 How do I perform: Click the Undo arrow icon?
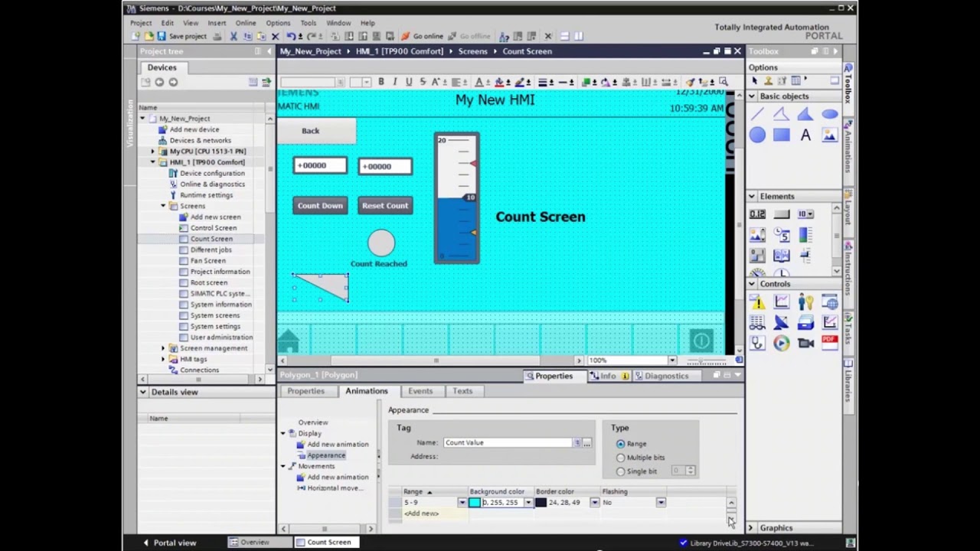[x=291, y=36]
